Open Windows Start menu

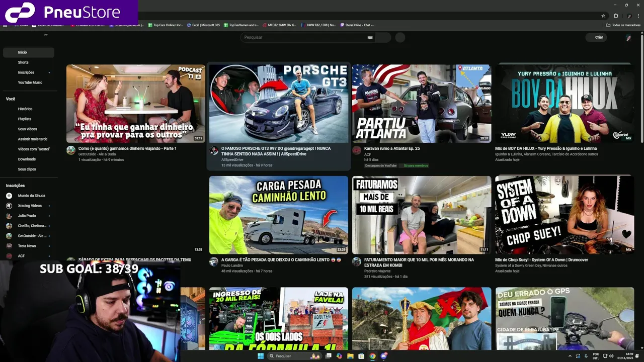point(261,356)
